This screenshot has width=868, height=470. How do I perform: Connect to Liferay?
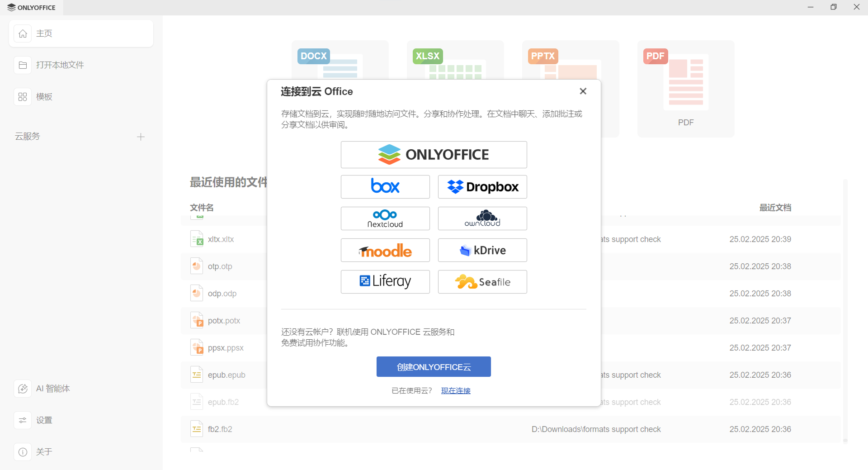[x=385, y=281]
